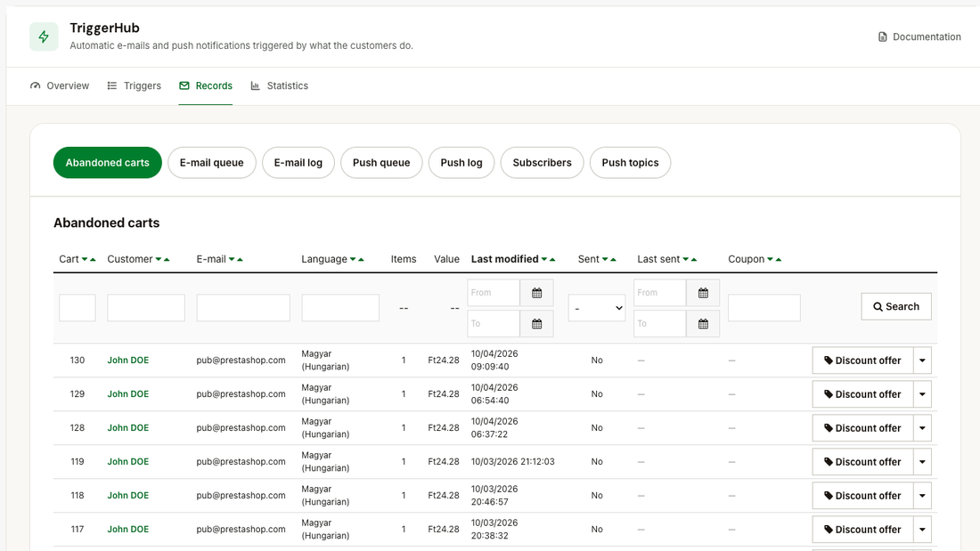Focus the Cart ID filter field

[x=78, y=308]
